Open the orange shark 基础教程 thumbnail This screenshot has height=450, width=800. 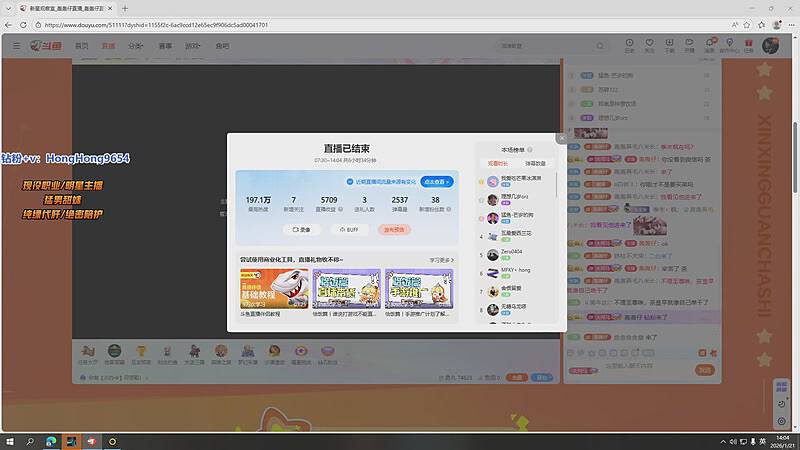point(274,288)
